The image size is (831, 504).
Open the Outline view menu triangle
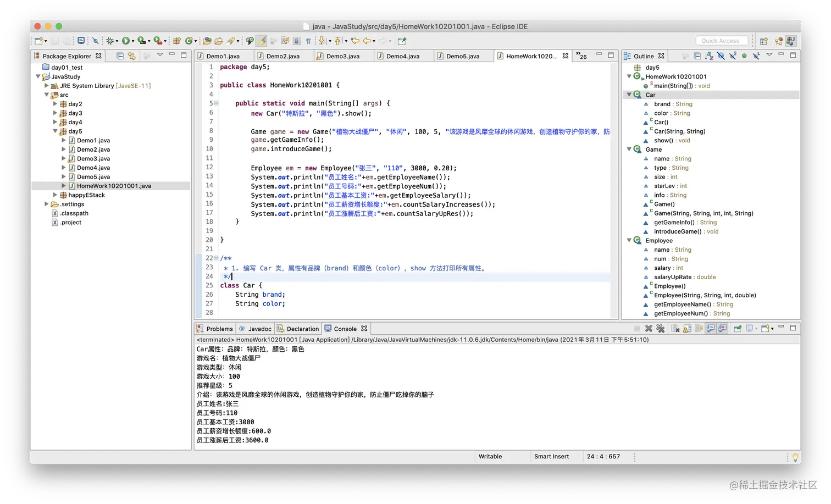tap(769, 54)
